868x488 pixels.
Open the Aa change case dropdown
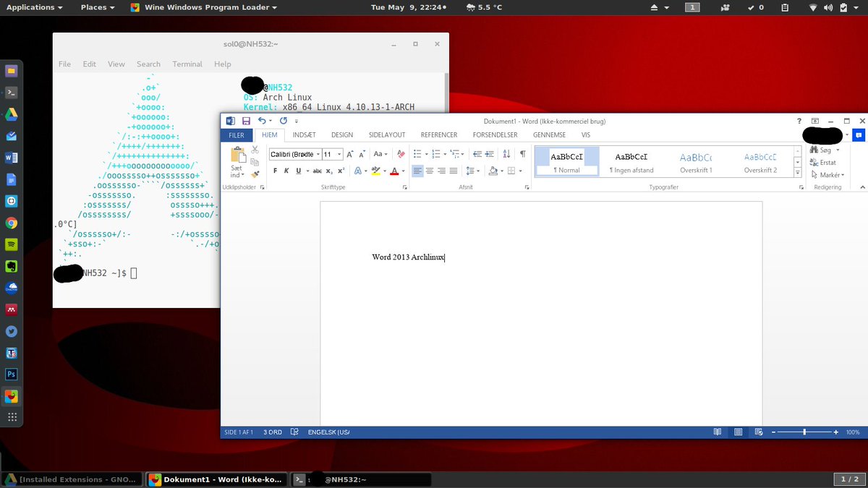click(x=380, y=154)
